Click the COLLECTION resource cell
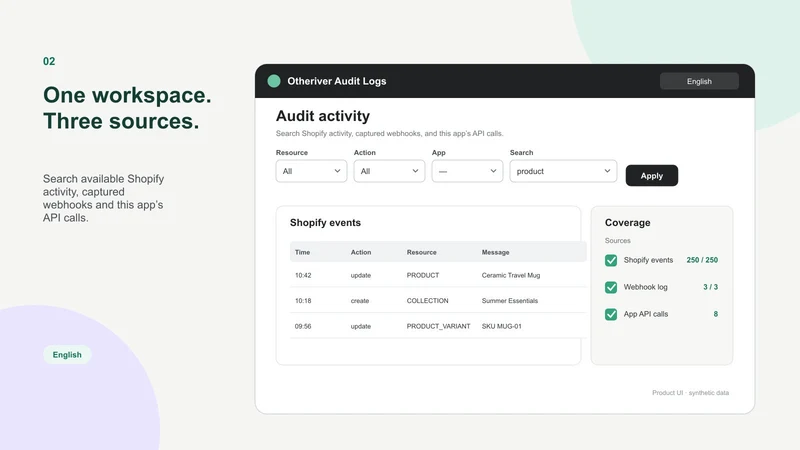The height and width of the screenshot is (450, 800). click(x=428, y=301)
